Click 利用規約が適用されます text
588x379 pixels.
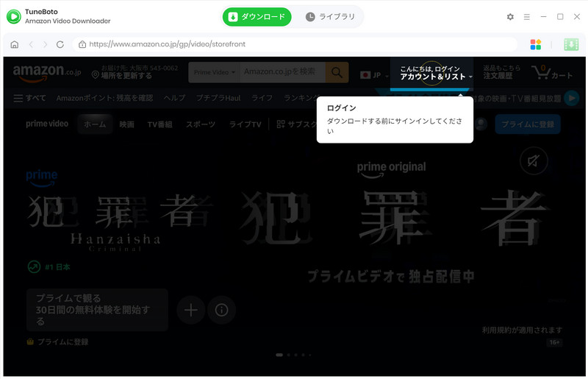[522, 330]
